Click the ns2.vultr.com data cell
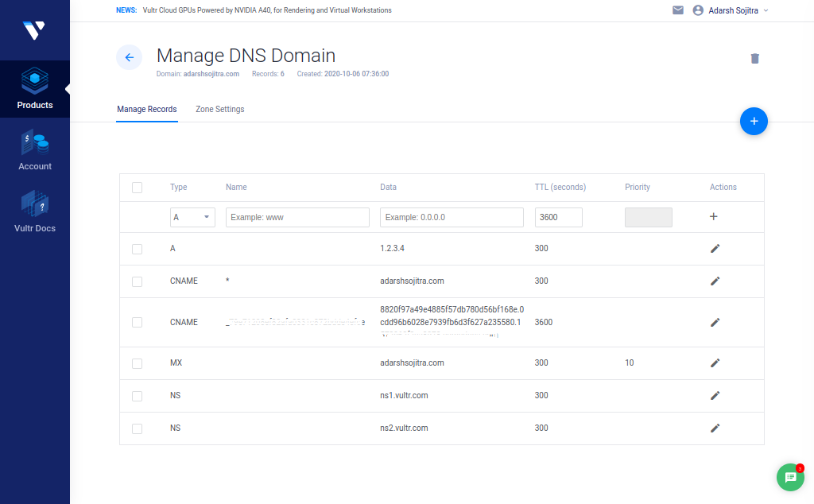Viewport: 814px width, 504px height. pos(405,428)
